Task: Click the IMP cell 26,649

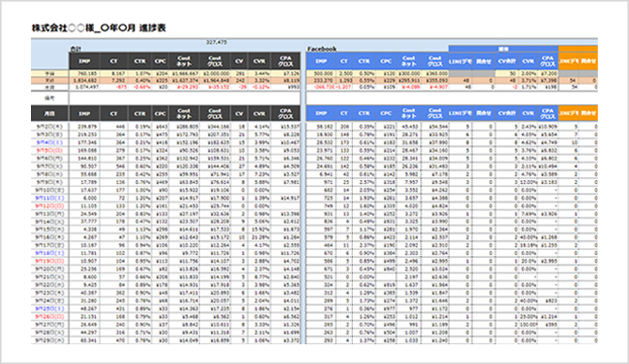Action: 84,325
